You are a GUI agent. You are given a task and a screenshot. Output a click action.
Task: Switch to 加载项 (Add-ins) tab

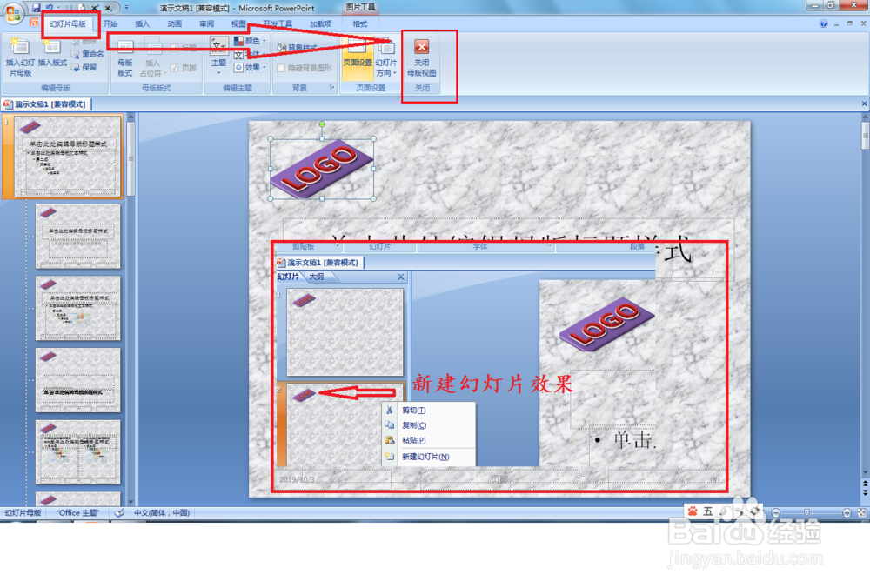(321, 23)
